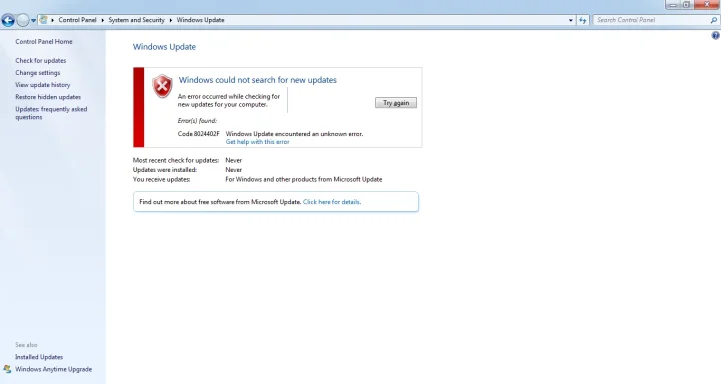The width and height of the screenshot is (721, 384).
Task: Select System and Security breadcrumb
Action: point(137,20)
